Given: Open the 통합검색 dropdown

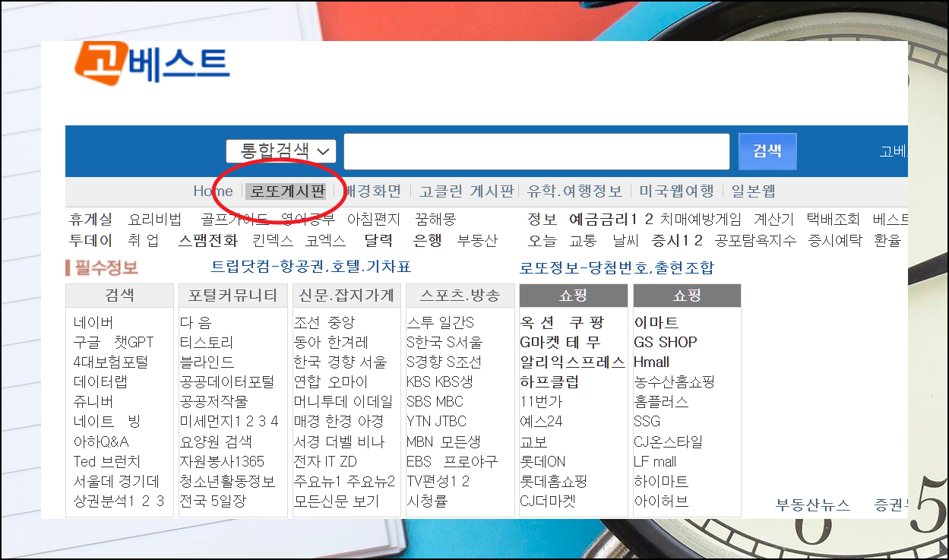Looking at the screenshot, I should click(281, 151).
